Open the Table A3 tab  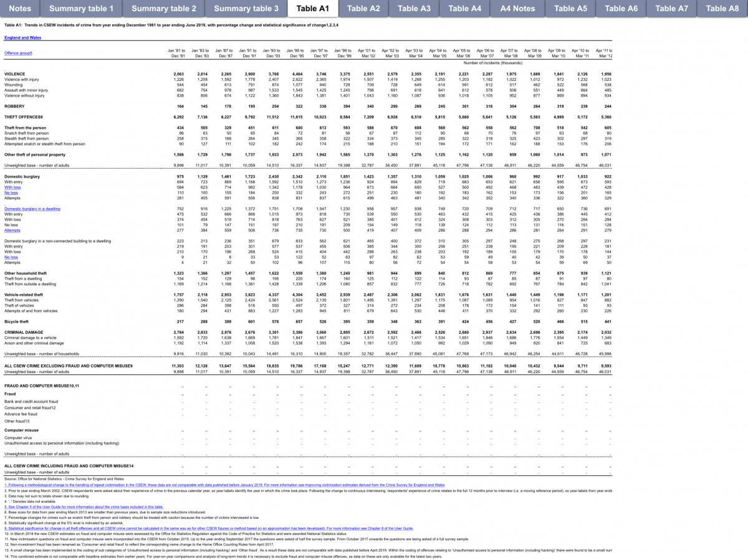pyautogui.click(x=414, y=9)
